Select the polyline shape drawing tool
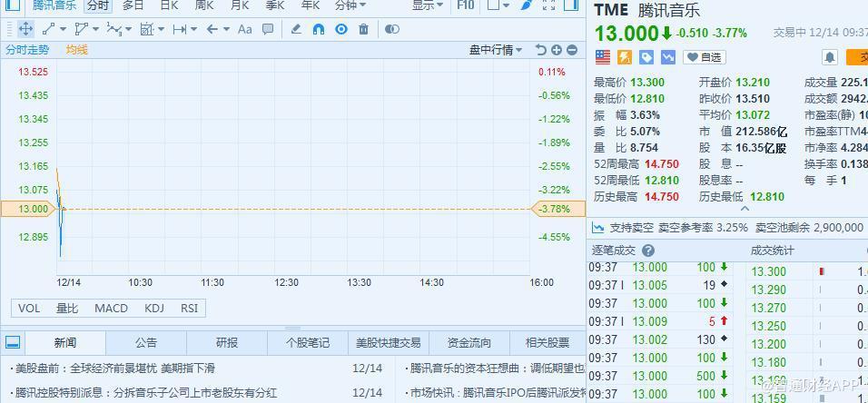868x403 pixels. tap(82, 29)
